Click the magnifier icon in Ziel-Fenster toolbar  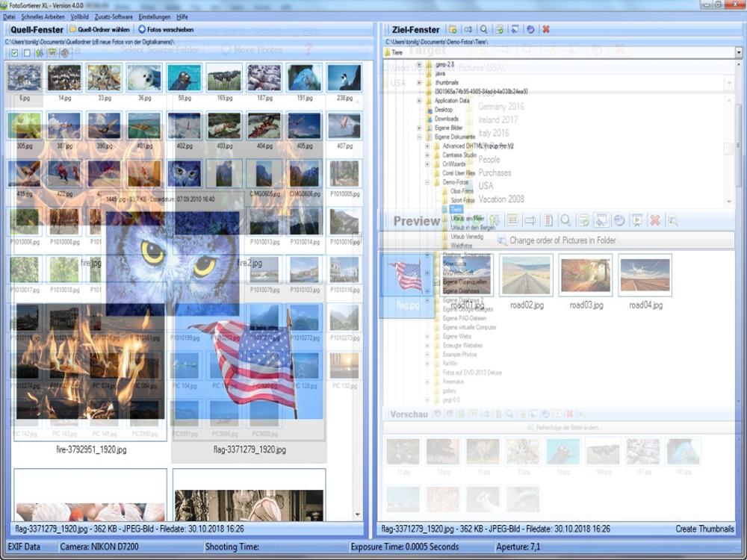tap(484, 29)
